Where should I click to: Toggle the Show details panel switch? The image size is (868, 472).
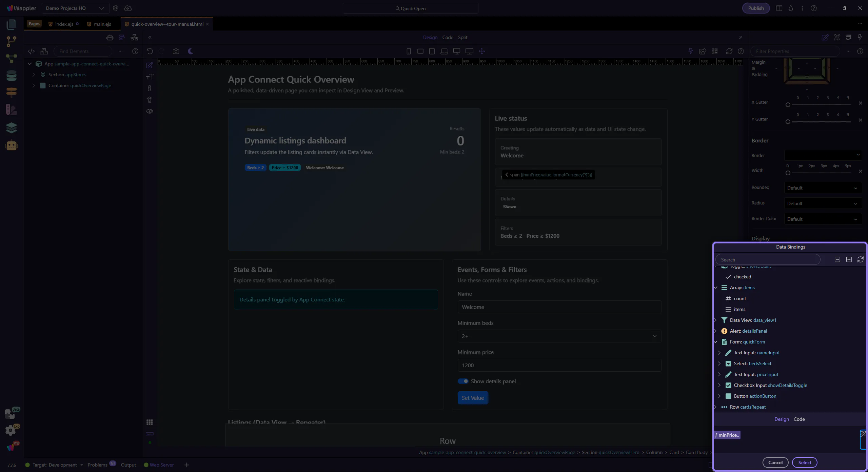tap(463, 381)
